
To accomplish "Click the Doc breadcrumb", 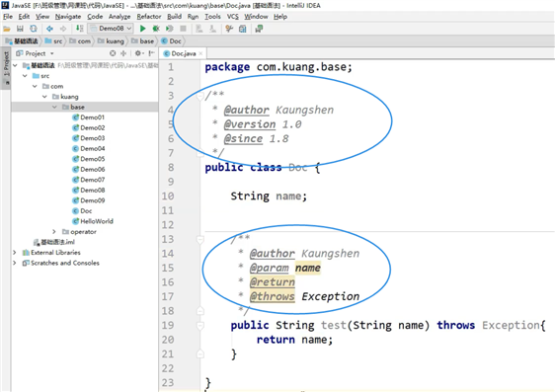I will pyautogui.click(x=171, y=41).
